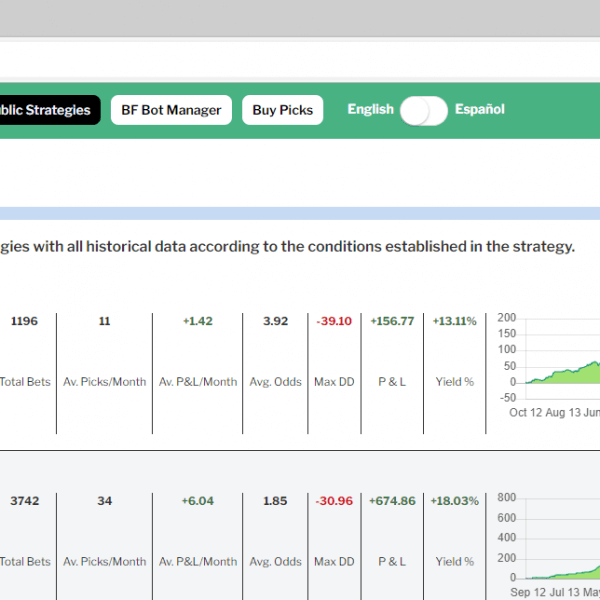
Task: Click the +18.03% Yield value
Action: pyautogui.click(x=455, y=501)
